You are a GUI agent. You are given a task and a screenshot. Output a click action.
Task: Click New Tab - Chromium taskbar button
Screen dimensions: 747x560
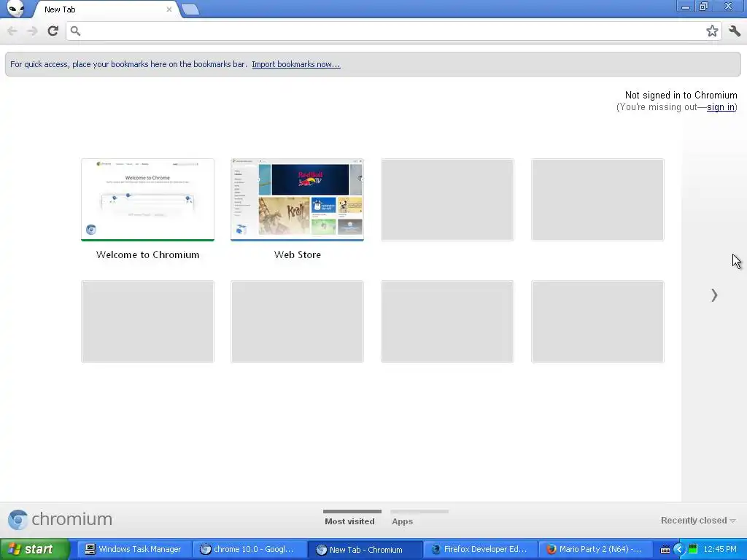365,550
